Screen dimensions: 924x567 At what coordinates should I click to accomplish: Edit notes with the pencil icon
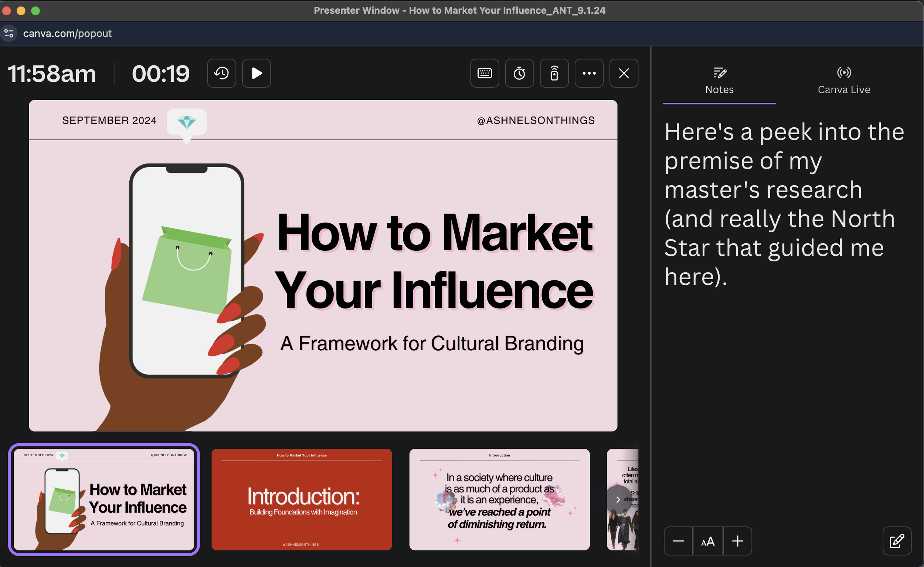[x=897, y=541]
